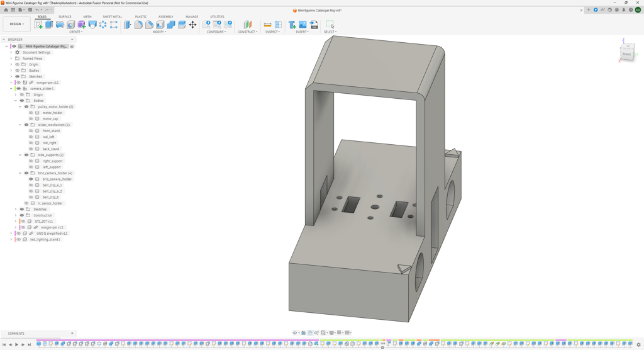The width and height of the screenshot is (644, 350).
Task: Activate the root component radio button
Action: pos(72,47)
